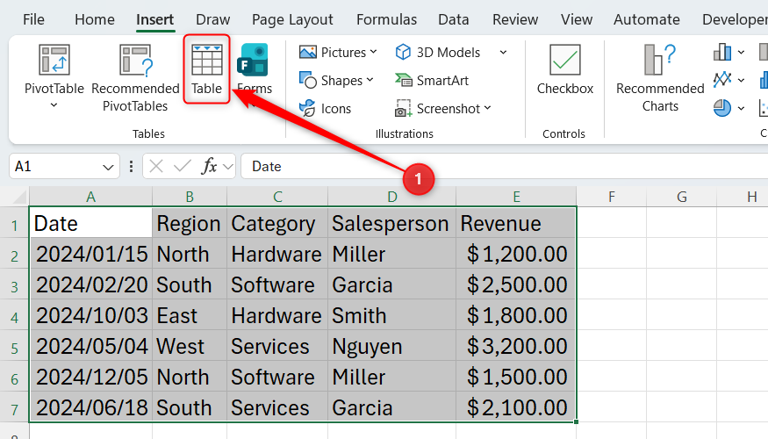This screenshot has height=439, width=768.
Task: Open Recommended PivotTables
Action: point(135,78)
